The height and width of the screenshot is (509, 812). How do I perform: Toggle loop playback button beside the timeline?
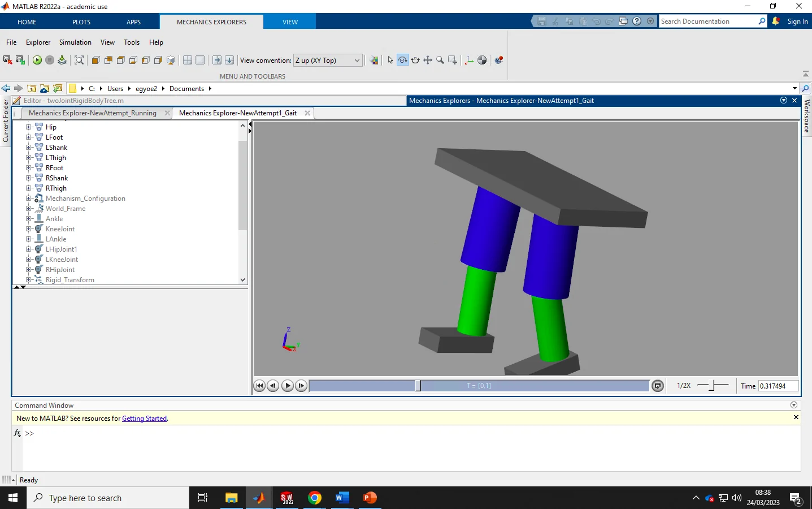(658, 386)
